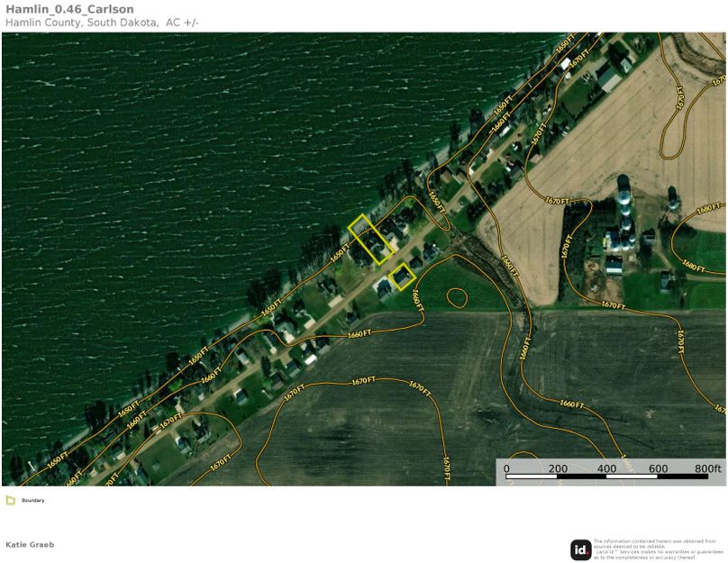
Task: Click the small oval contour ring in the green field
Action: click(457, 296)
